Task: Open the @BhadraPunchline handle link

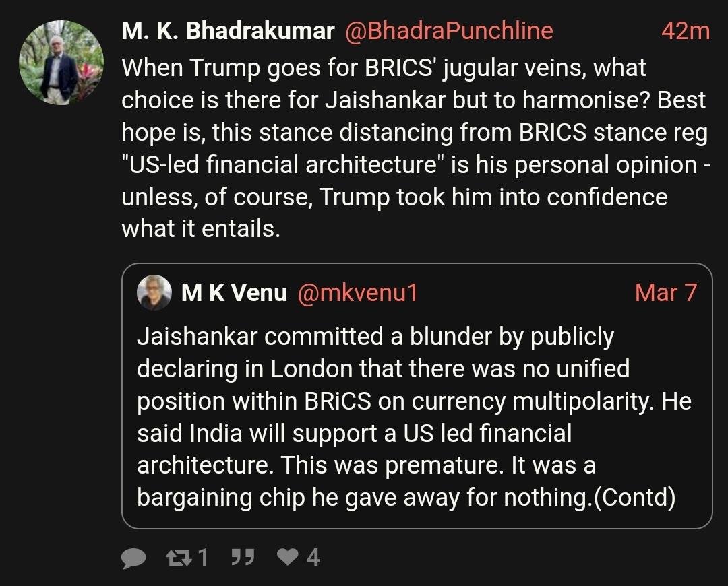Action: 448,31
